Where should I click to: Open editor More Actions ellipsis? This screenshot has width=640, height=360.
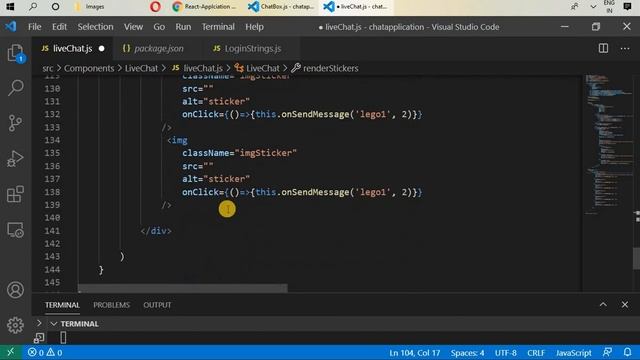(x=625, y=49)
